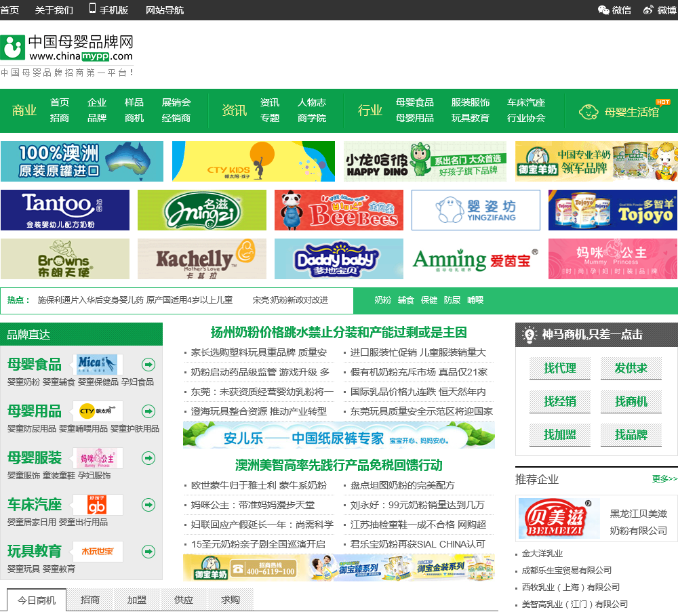Screen dimensions: 678x616
Task: Click the baby face icon beside 母婴生活馆
Action: click(589, 112)
